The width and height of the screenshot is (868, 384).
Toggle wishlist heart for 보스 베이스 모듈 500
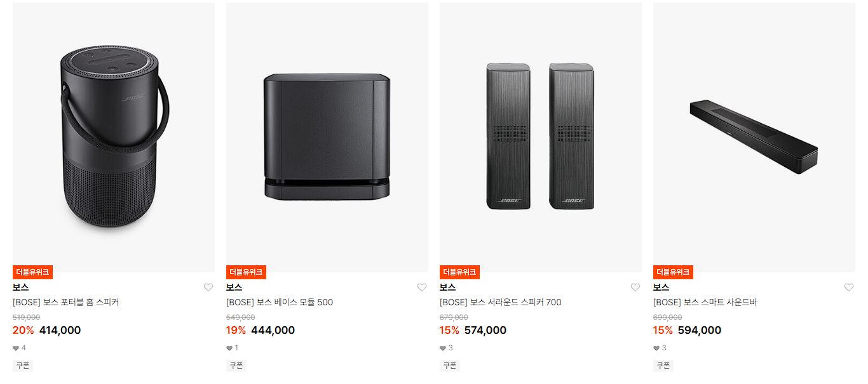[x=422, y=288]
